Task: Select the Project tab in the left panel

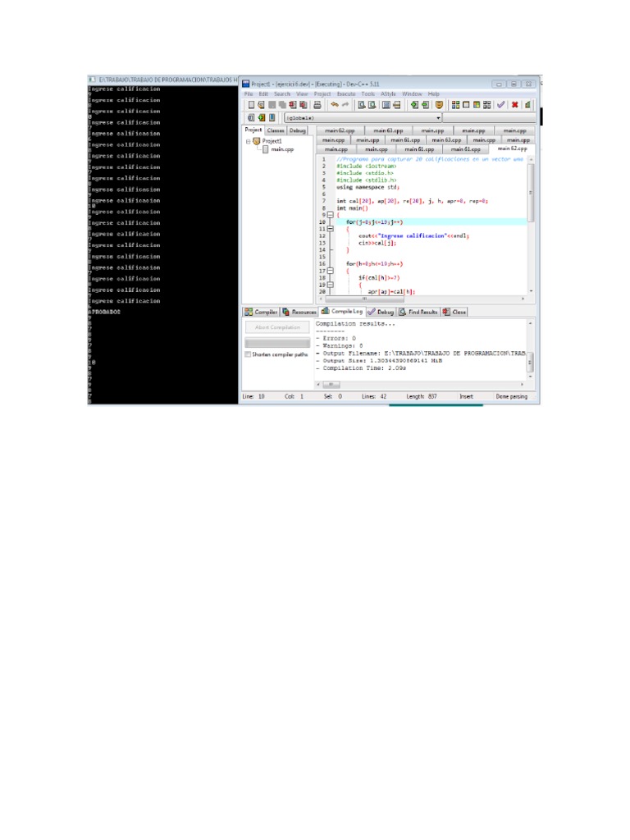Action: coord(253,130)
